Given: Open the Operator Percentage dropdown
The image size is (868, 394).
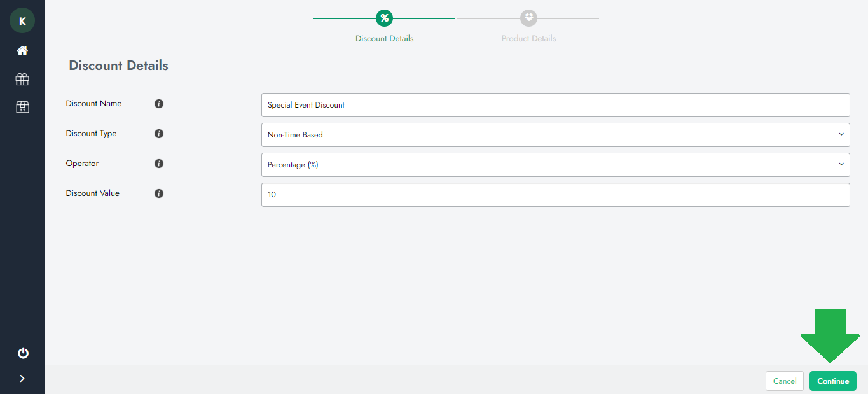Looking at the screenshot, I should pyautogui.click(x=555, y=165).
